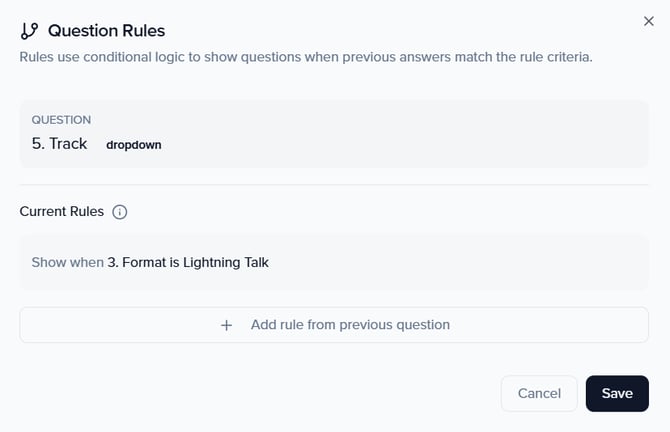Click the info icon beside Current Rules
The image size is (670, 432).
(120, 212)
